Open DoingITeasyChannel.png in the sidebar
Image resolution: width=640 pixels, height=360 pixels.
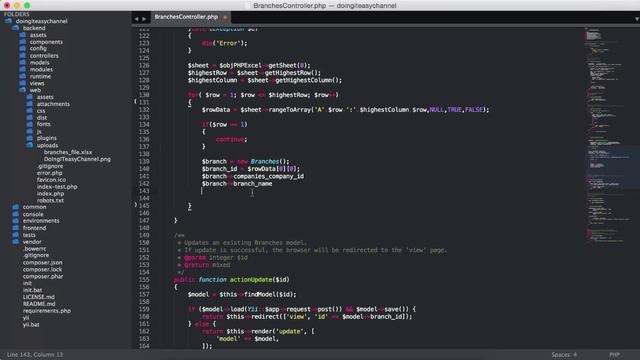[x=77, y=159]
